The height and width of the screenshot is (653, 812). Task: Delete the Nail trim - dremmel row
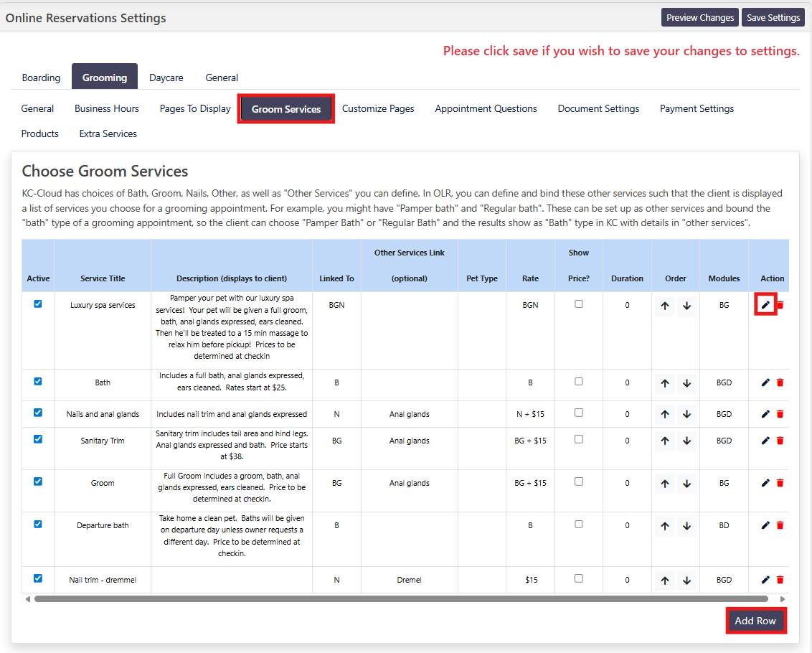[780, 580]
